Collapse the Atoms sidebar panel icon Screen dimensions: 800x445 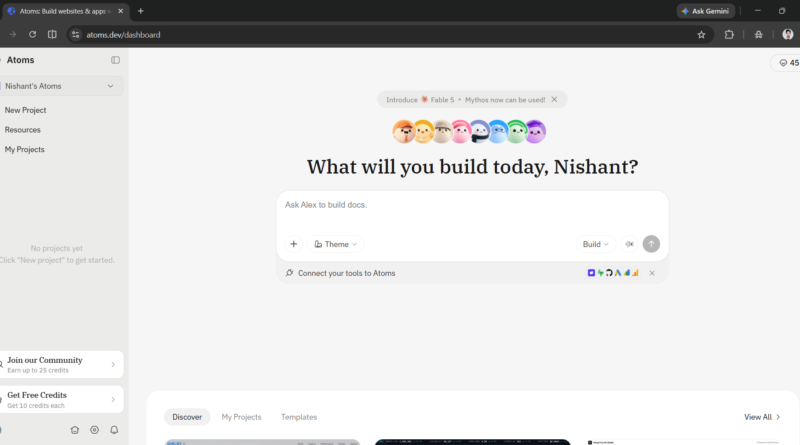(115, 60)
